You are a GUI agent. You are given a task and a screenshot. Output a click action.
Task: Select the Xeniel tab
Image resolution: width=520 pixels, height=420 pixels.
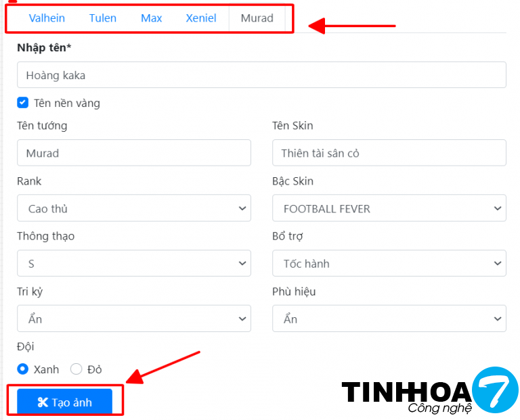[x=201, y=18]
